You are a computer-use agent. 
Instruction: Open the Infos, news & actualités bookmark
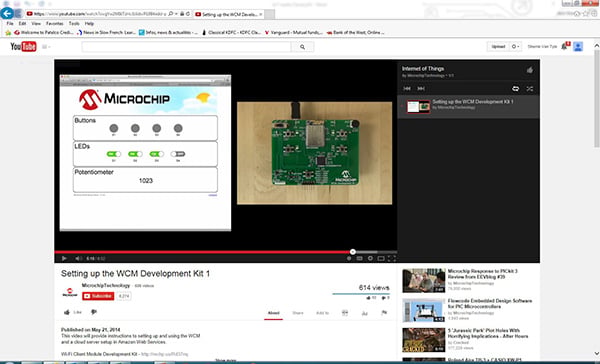click(168, 33)
